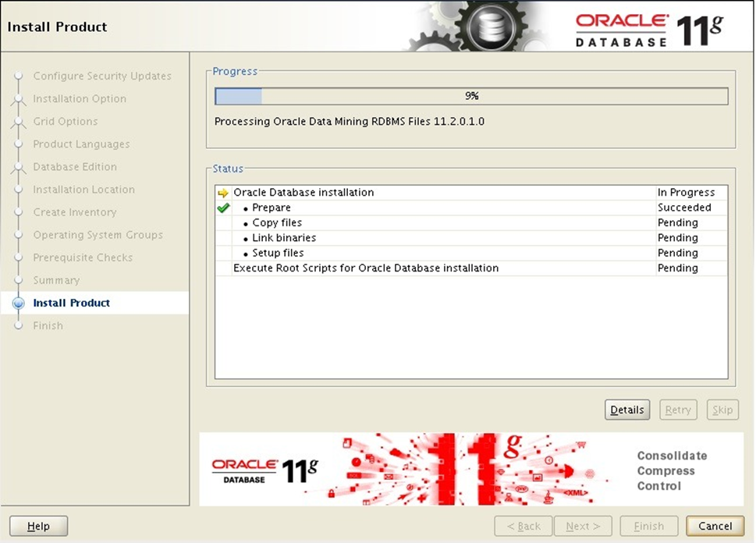The height and width of the screenshot is (543, 756).
Task: Select Installation Option step
Action: coord(80,99)
